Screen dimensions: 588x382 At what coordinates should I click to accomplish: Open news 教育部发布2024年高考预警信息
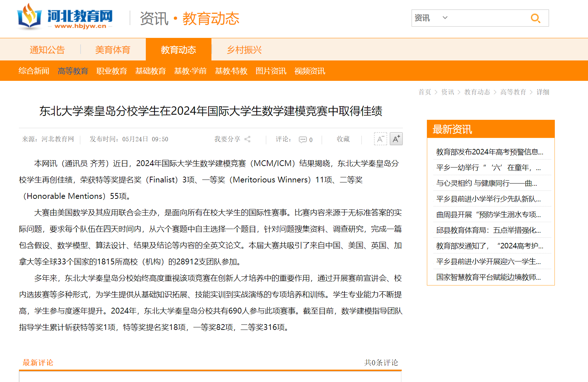490,152
